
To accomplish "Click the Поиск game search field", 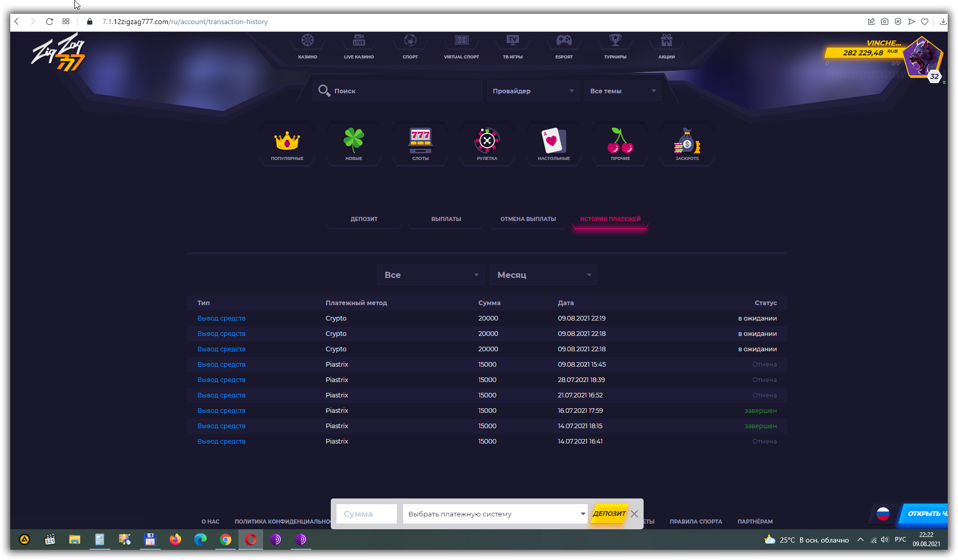I will point(397,91).
